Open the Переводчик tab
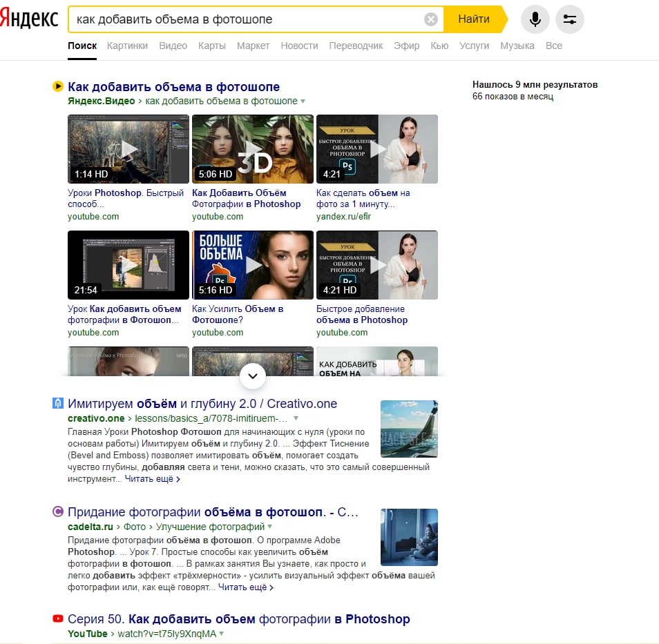Image resolution: width=659 pixels, height=644 pixels. (x=356, y=46)
